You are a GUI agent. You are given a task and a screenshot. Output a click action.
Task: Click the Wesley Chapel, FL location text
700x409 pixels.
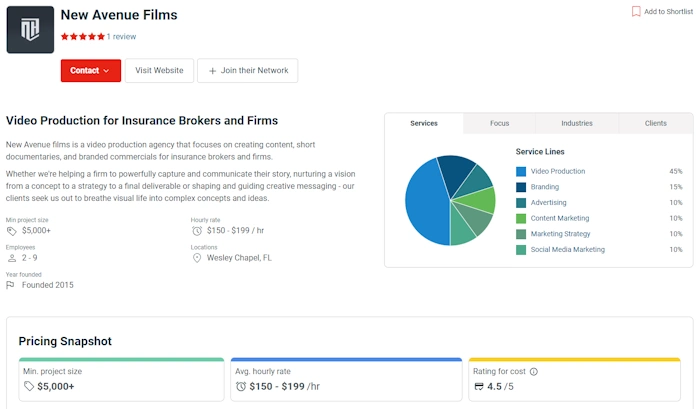239,258
